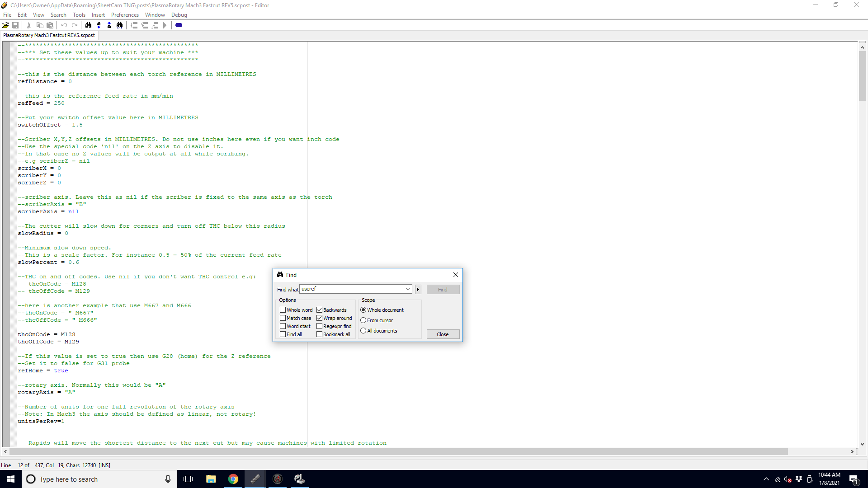This screenshot has width=868, height=488.
Task: Click the Find next down-arrow binoculars icon
Action: [99, 25]
